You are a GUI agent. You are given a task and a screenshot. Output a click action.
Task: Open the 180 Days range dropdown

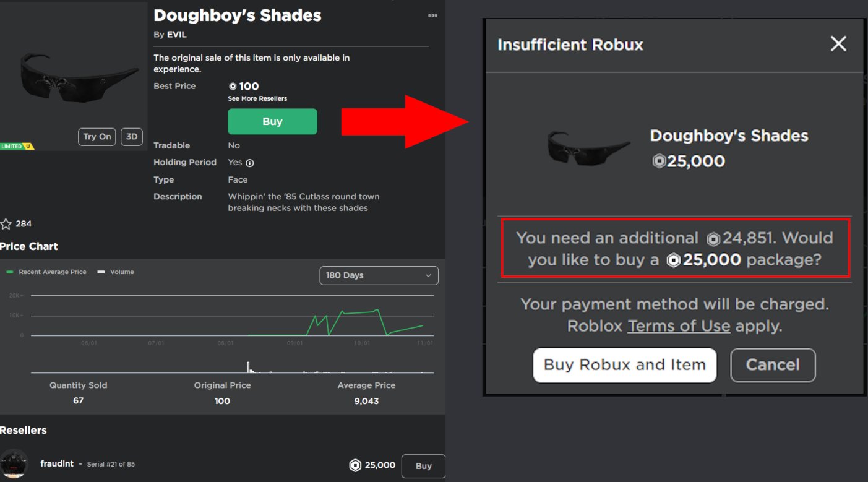point(379,275)
